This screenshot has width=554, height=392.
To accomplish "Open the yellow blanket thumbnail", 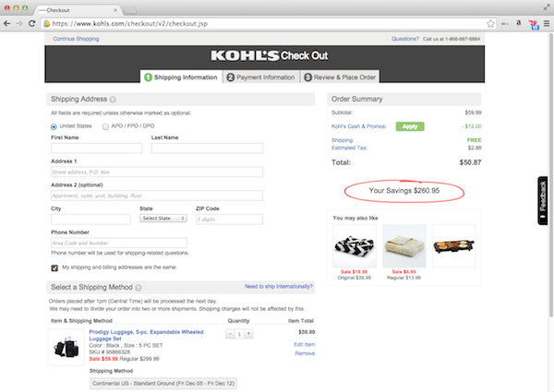I will pyautogui.click(x=404, y=246).
